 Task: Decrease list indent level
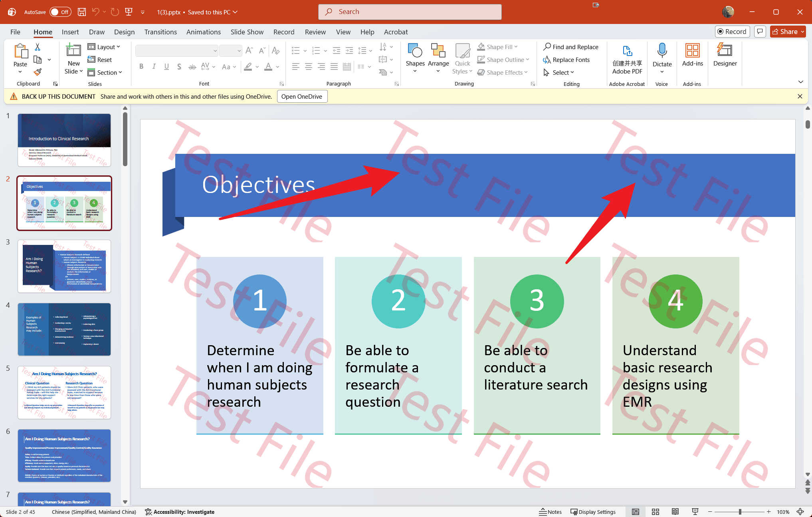337,51
